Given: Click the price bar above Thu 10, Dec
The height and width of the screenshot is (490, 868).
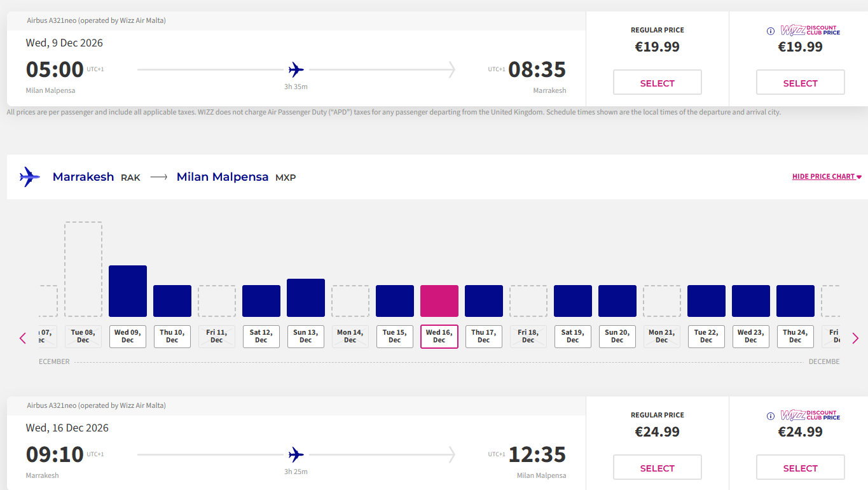Looking at the screenshot, I should pyautogui.click(x=172, y=301).
